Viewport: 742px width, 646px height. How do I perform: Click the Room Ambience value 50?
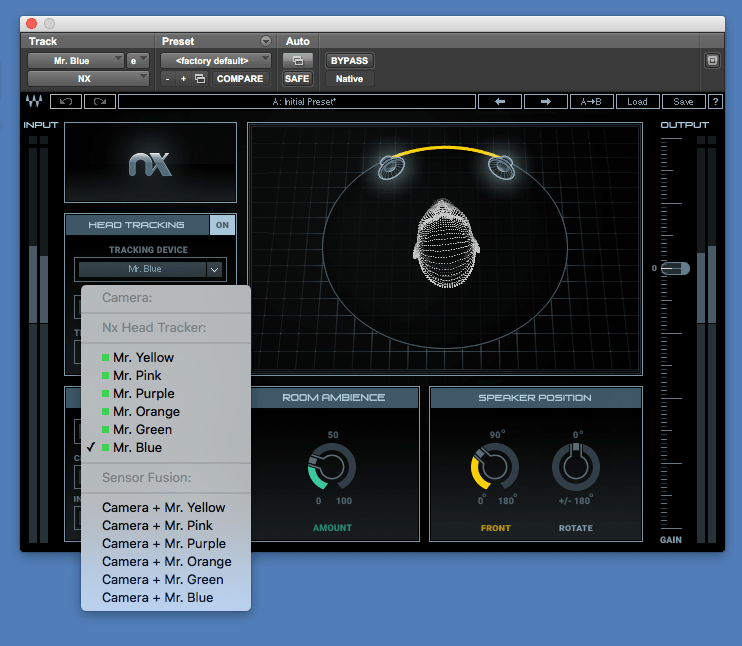[333, 434]
